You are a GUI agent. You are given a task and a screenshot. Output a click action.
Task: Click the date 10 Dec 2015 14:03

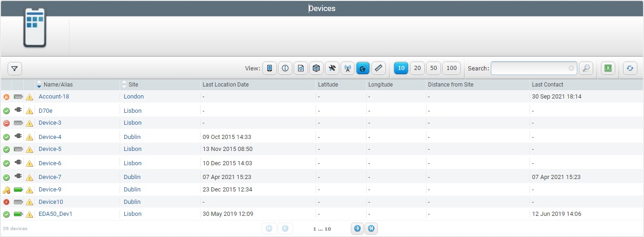[x=228, y=163]
